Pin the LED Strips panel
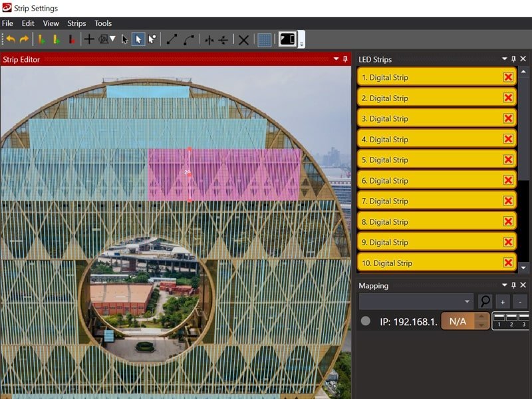 coord(513,59)
